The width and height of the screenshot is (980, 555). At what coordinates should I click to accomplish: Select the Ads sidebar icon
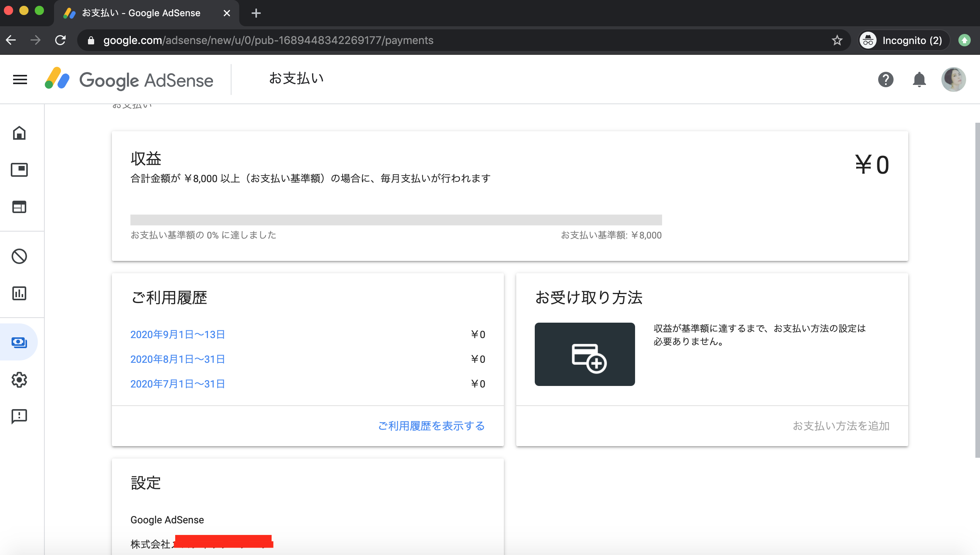[19, 170]
